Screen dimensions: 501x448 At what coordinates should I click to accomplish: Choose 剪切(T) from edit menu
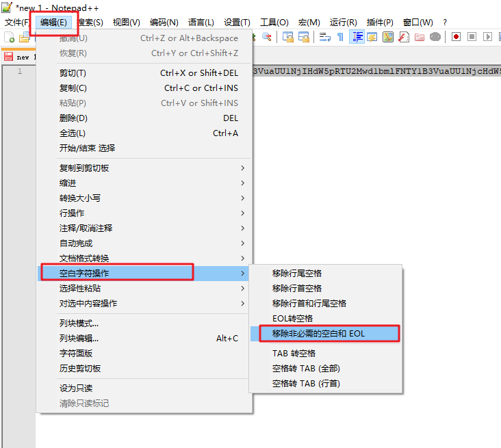click(144, 73)
